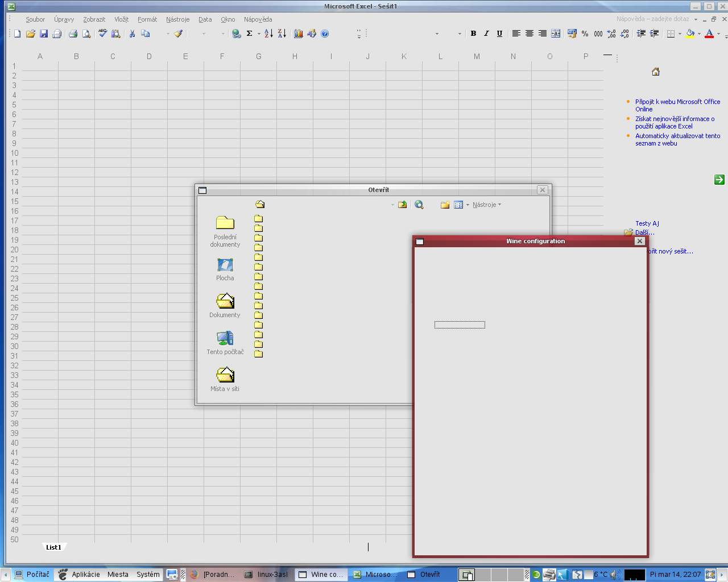Screen dimensions: 728x582
Task: Go up one level in Otevřít
Action: click(403, 205)
